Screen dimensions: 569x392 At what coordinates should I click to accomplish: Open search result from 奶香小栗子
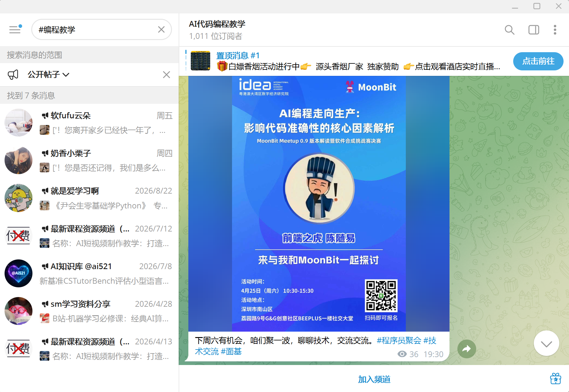coord(89,160)
